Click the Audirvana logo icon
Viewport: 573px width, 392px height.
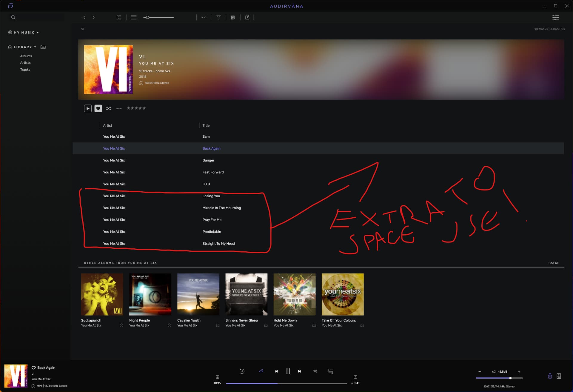coord(10,6)
